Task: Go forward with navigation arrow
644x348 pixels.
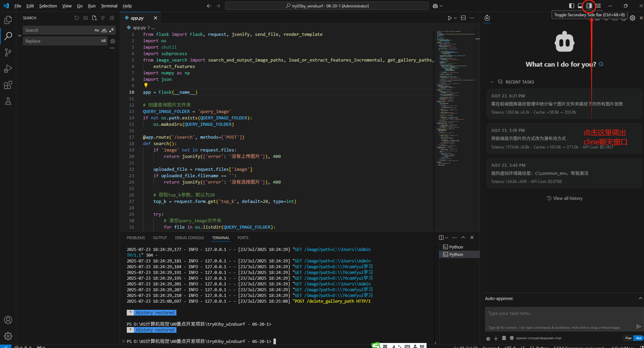Action: 218,6
